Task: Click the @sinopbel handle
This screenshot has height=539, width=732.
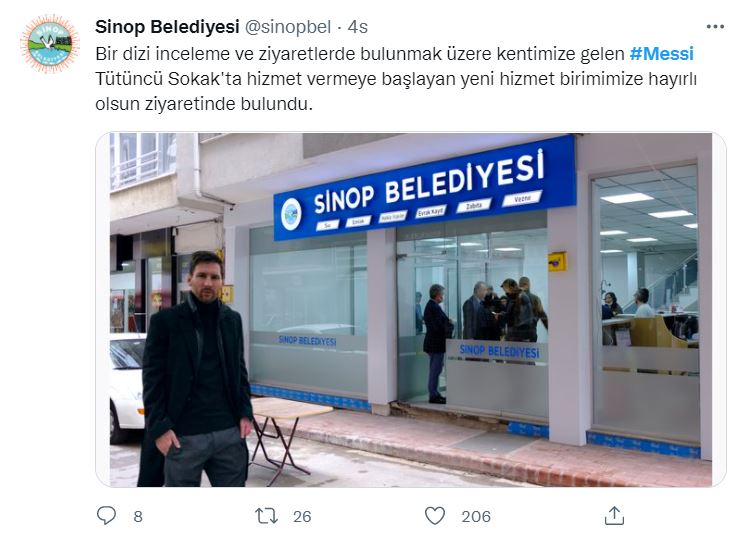Action: click(288, 27)
